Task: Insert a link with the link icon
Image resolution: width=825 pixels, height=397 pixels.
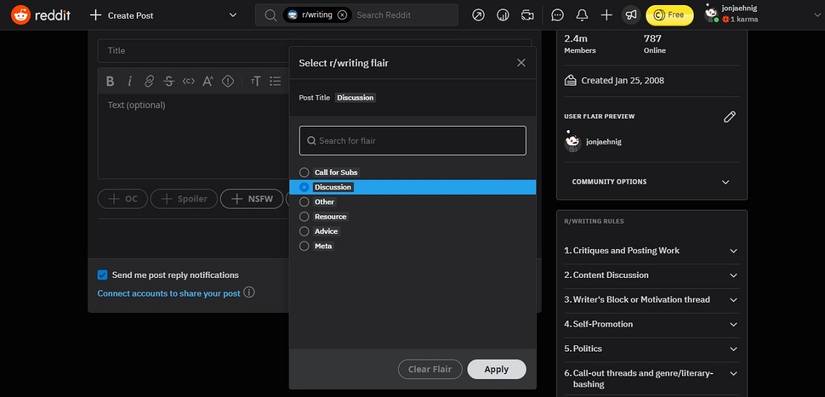Action: tap(149, 81)
